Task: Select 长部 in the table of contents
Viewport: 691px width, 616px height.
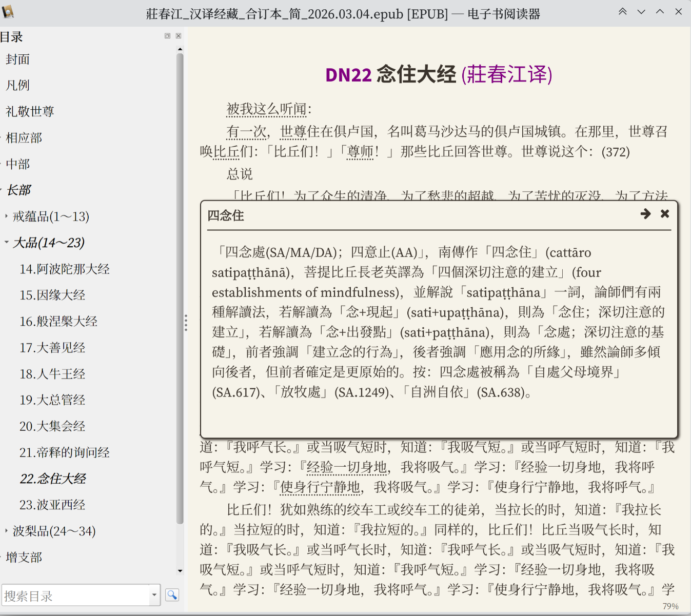Action: (x=19, y=190)
